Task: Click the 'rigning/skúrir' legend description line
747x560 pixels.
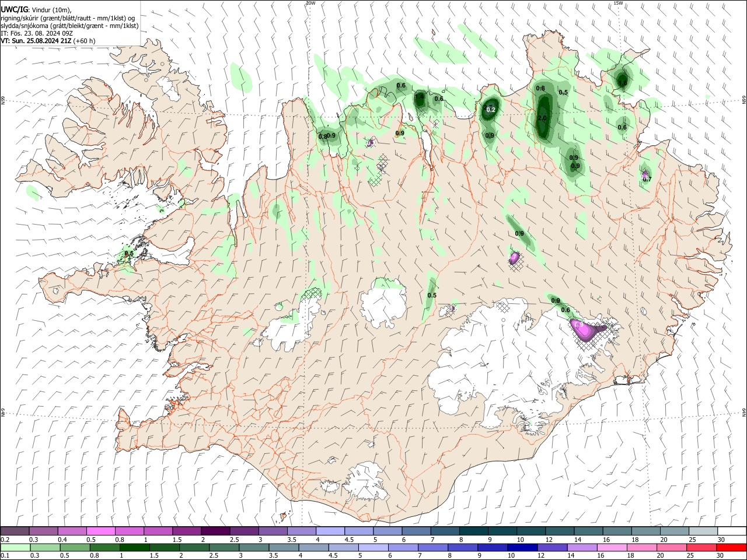Action: (68, 18)
